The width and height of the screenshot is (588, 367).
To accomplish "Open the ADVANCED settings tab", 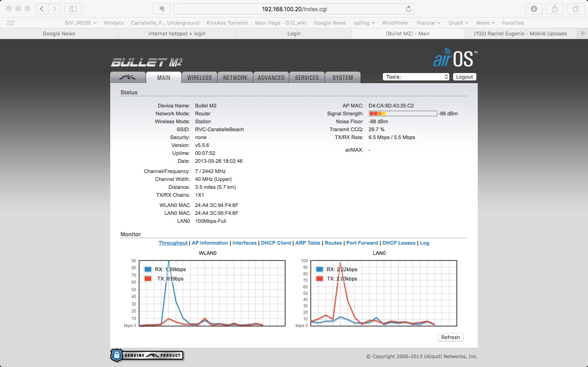I will click(271, 78).
